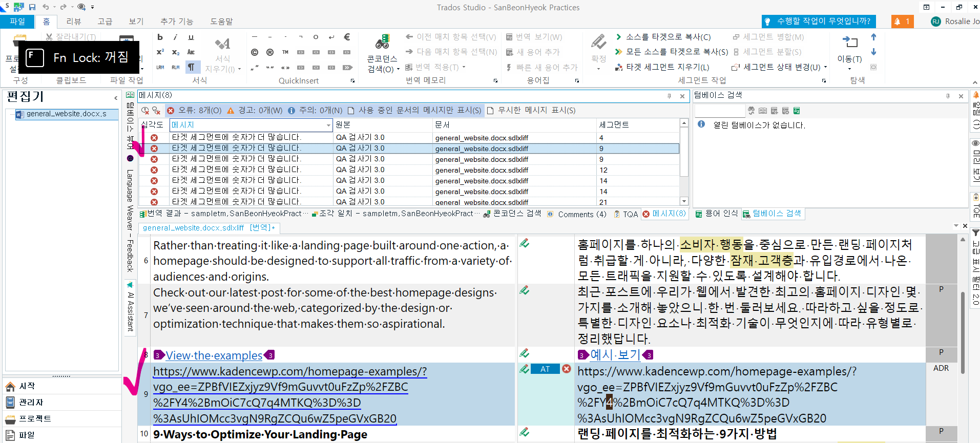Insert RLM directional mark

click(175, 67)
